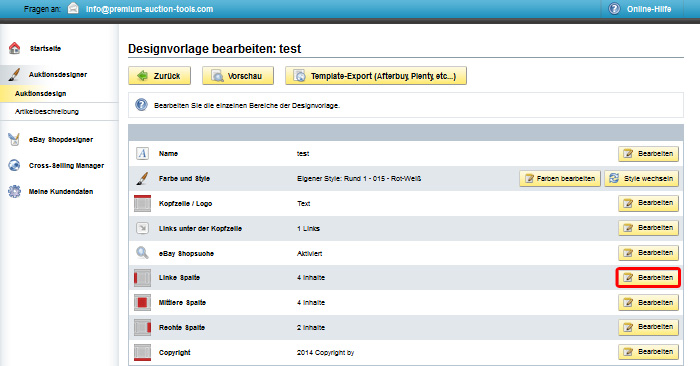Open Auktionsdesigner via the brush icon

(14, 75)
